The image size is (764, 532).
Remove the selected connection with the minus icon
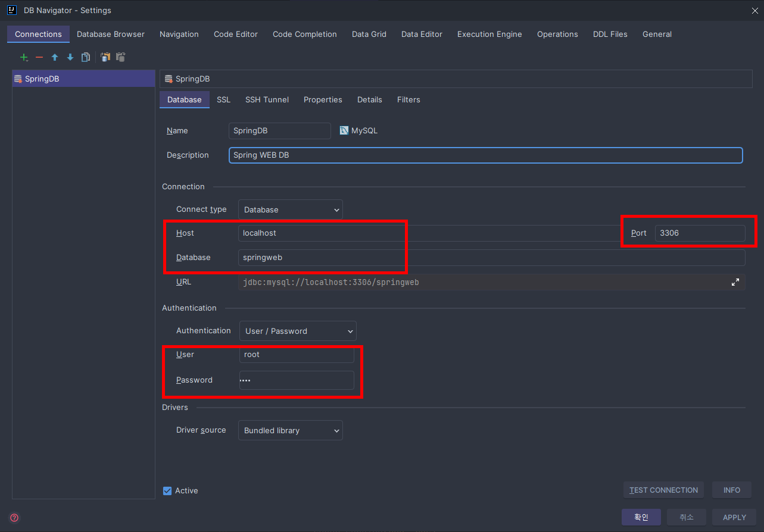(x=39, y=57)
